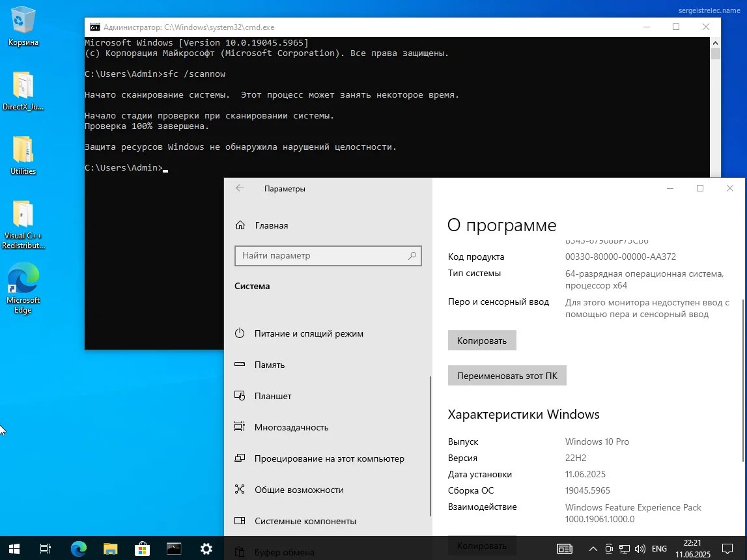The height and width of the screenshot is (560, 747).
Task: Select the Utilities folder on desktop
Action: (x=23, y=156)
